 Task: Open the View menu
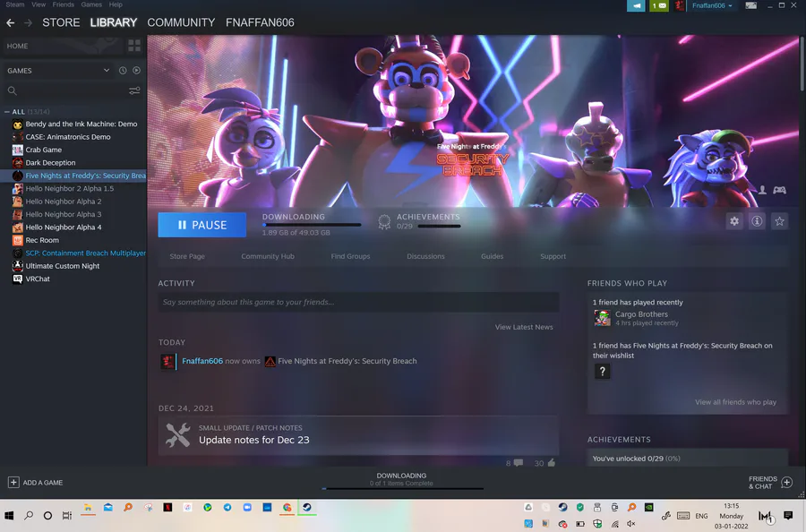(x=38, y=4)
